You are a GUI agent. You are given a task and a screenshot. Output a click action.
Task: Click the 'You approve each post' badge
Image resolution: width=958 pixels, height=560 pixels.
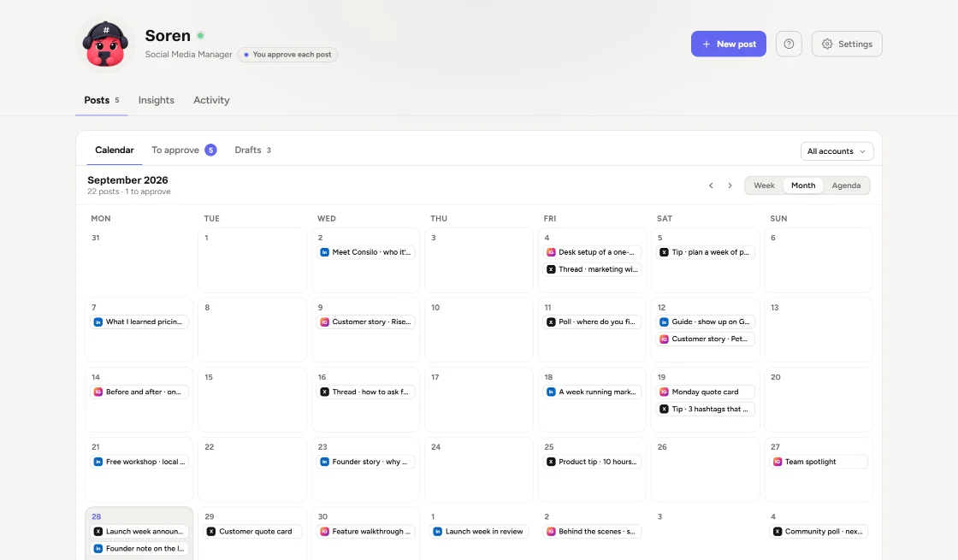point(287,55)
